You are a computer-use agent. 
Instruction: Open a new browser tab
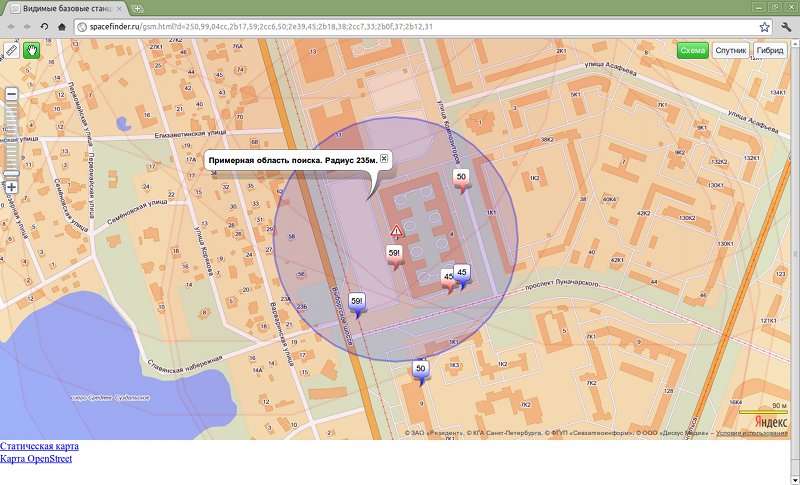pyautogui.click(x=137, y=9)
